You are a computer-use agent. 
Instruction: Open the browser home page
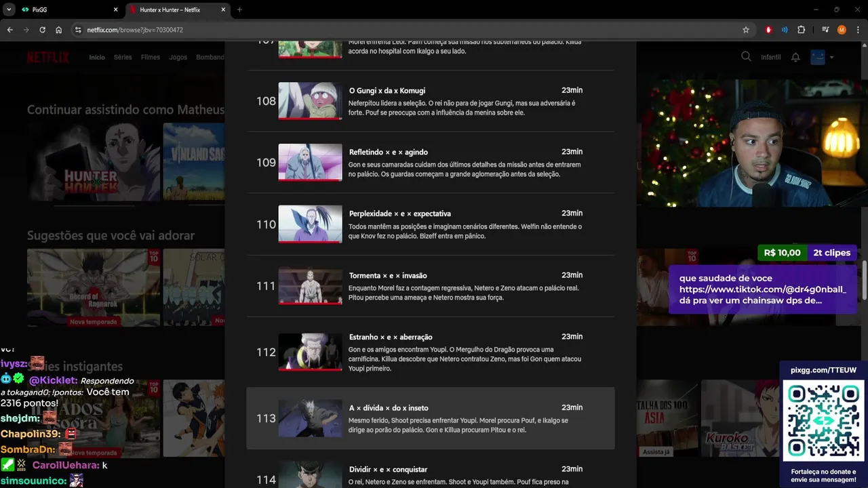coord(59,30)
